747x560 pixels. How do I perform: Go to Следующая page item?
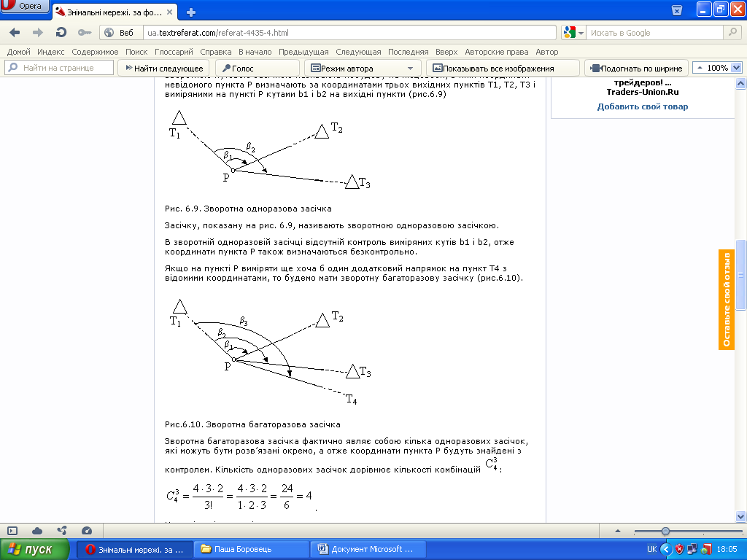(358, 52)
